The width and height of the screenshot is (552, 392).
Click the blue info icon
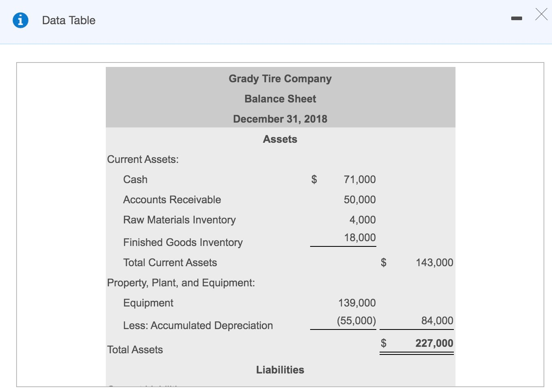coord(20,20)
